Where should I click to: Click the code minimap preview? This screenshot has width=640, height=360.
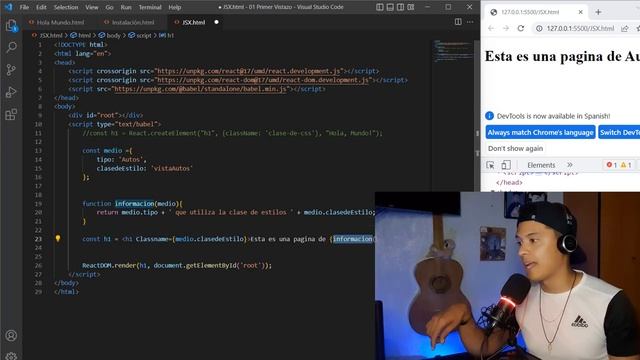(x=453, y=50)
